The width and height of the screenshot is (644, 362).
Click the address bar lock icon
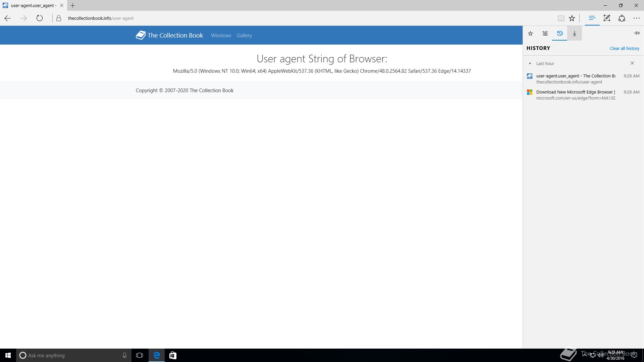point(59,18)
